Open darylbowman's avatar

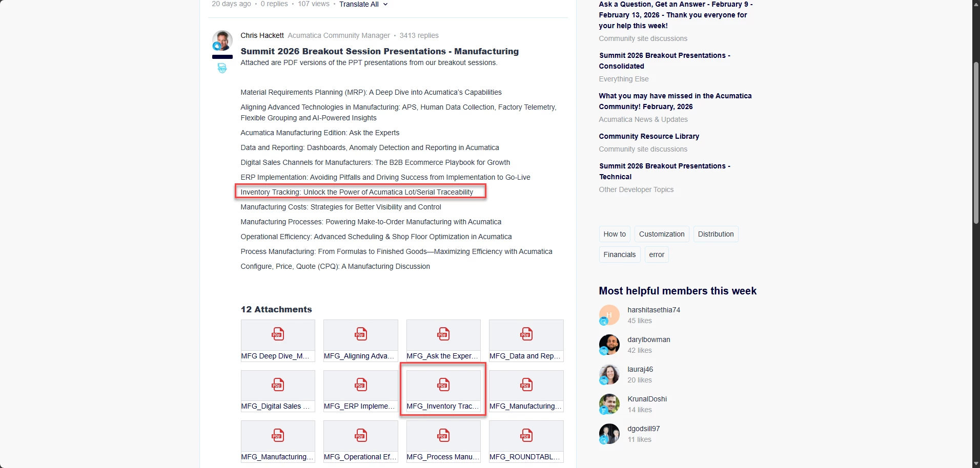pyautogui.click(x=609, y=345)
